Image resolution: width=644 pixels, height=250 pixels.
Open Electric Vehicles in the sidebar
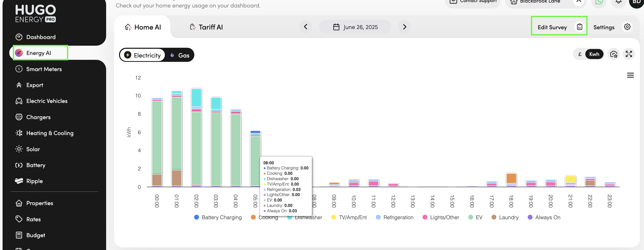coord(47,101)
